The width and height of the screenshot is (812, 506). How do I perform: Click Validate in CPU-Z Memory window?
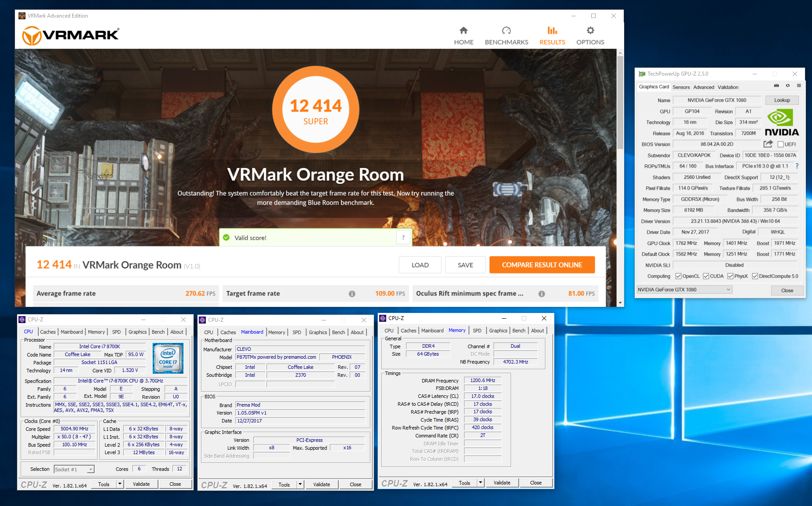point(502,483)
